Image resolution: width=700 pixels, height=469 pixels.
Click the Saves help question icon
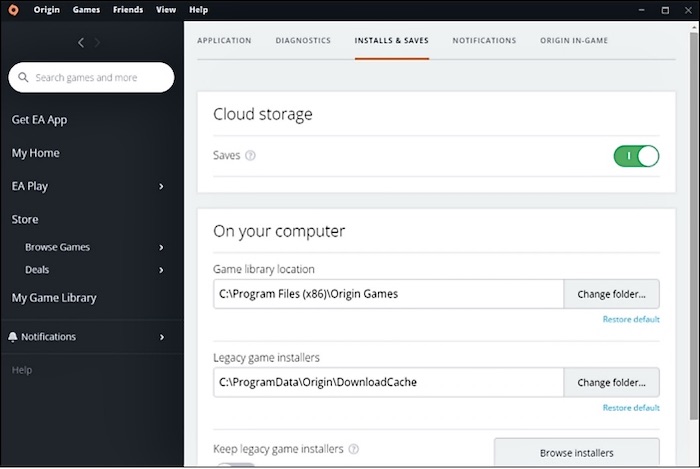click(x=251, y=156)
